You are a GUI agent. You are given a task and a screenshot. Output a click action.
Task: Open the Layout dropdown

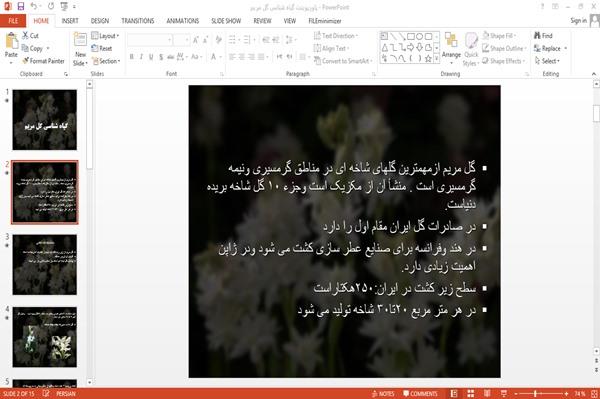[105, 36]
